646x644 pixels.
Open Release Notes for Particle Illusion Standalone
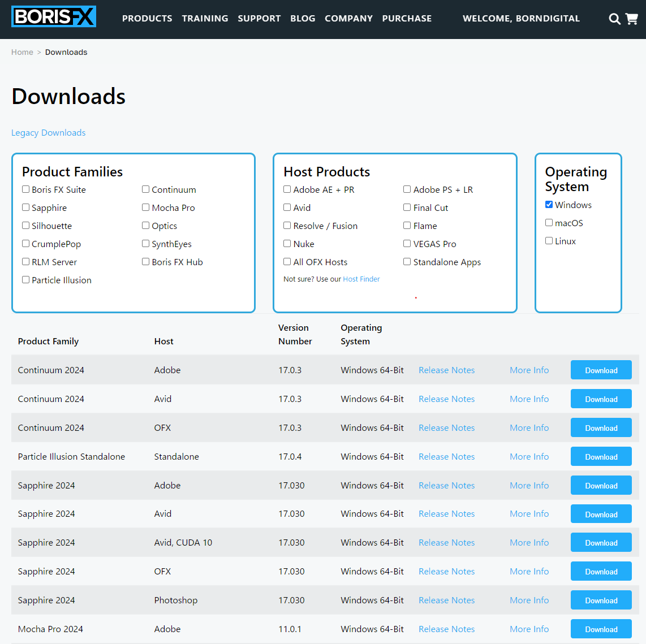pyautogui.click(x=446, y=457)
